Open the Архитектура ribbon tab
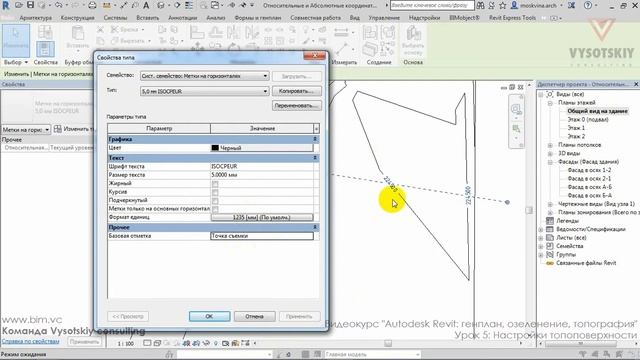The height and width of the screenshot is (360, 640). click(36, 18)
